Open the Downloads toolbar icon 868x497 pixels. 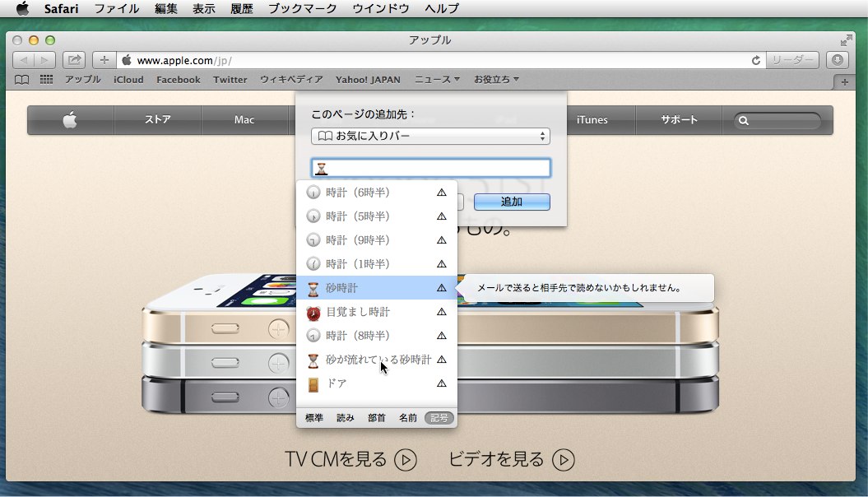point(837,60)
